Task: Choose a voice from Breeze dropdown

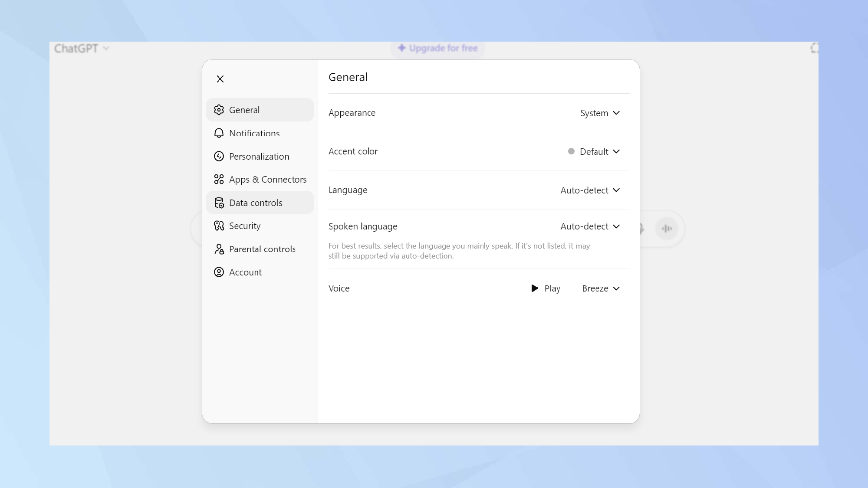Action: [601, 288]
